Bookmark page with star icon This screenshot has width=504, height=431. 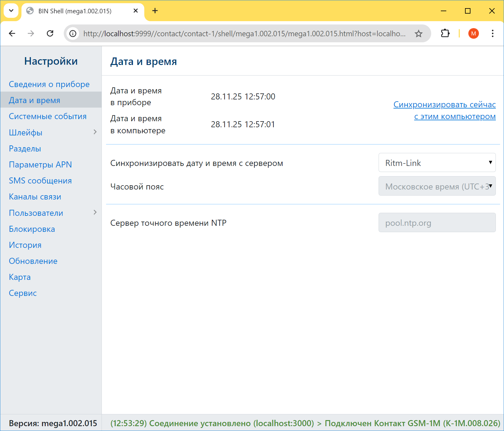418,34
